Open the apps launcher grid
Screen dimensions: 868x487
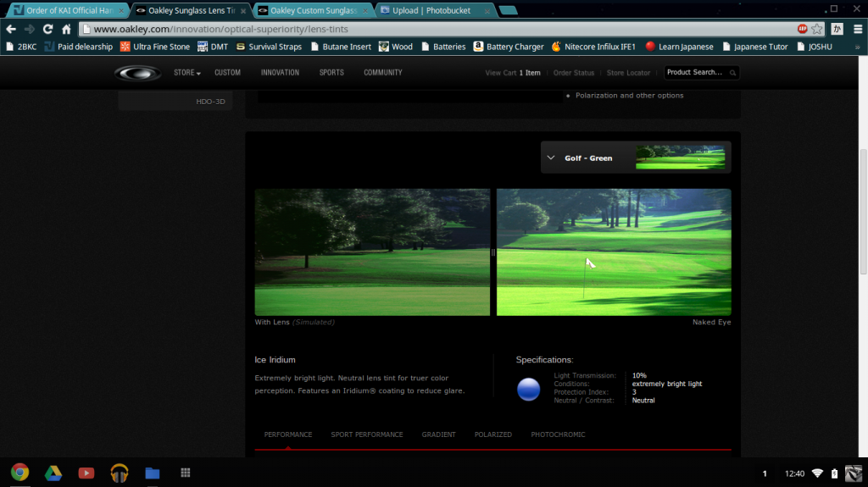pos(186,472)
